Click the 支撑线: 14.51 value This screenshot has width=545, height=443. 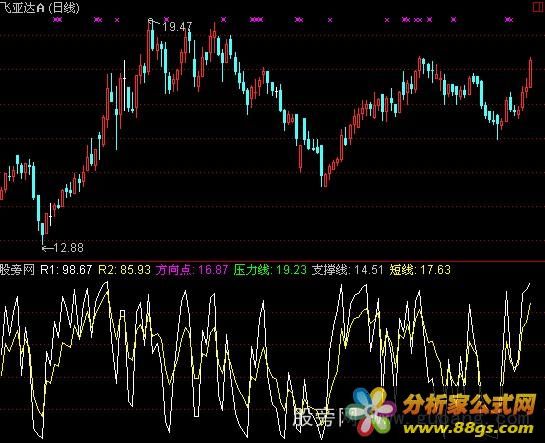tap(347, 270)
